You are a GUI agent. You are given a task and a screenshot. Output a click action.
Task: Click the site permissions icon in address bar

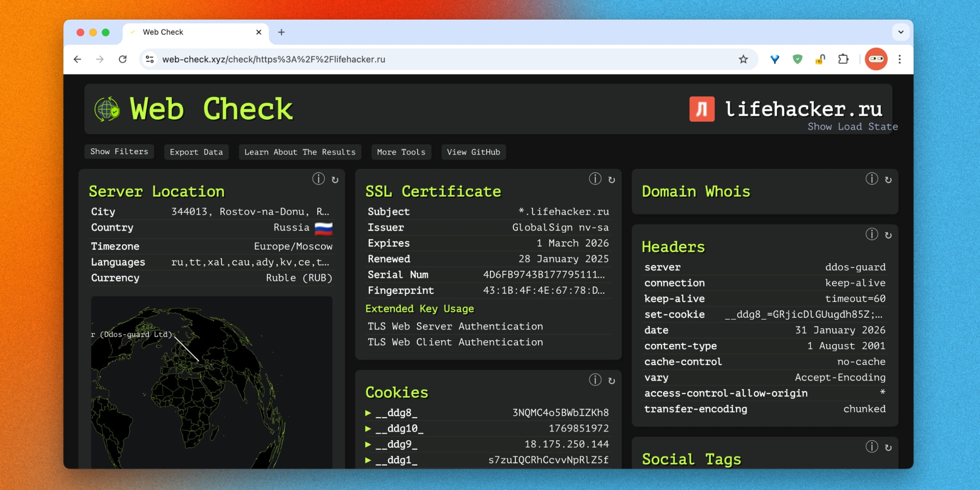[x=150, y=59]
